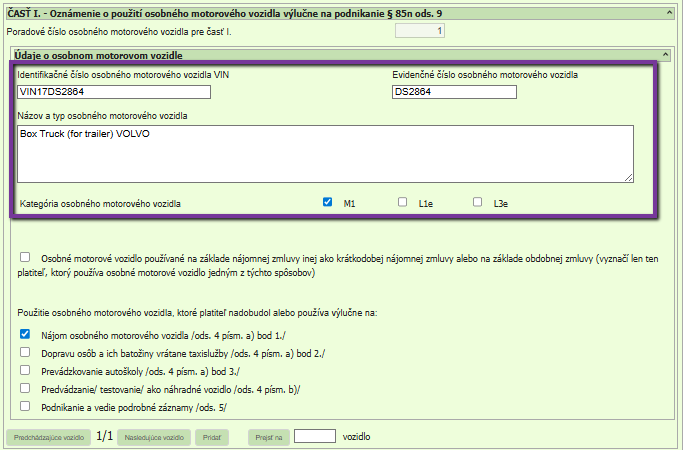Viewport: 684px width, 450px height.
Task: Click the Názov a typ vehicle textarea
Action: pos(325,154)
